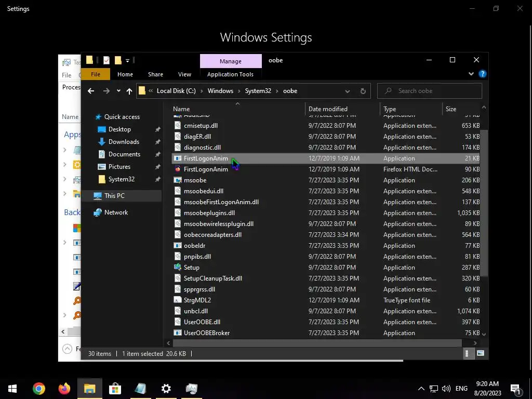This screenshot has width=532, height=399.
Task: Click Windows in the address breadcrumb
Action: click(220, 91)
